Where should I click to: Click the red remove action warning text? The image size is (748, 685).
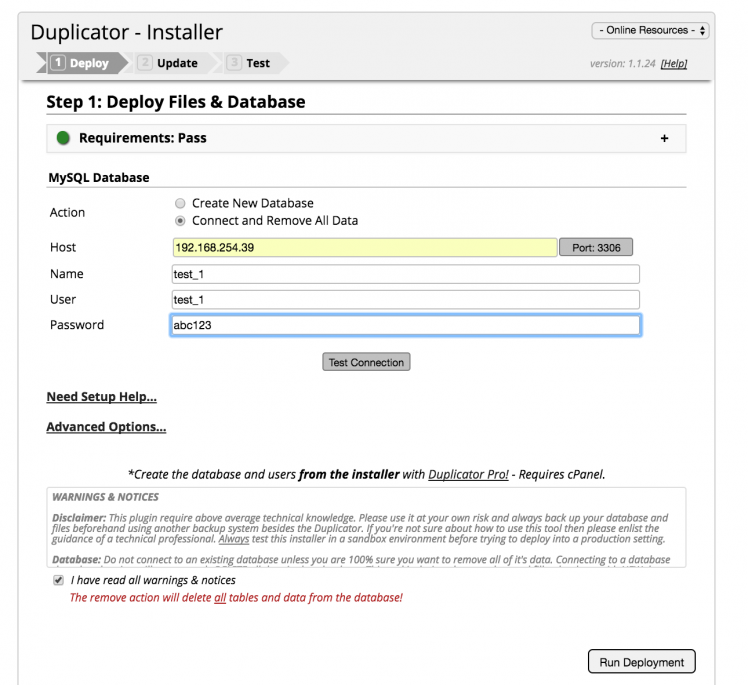(x=236, y=598)
